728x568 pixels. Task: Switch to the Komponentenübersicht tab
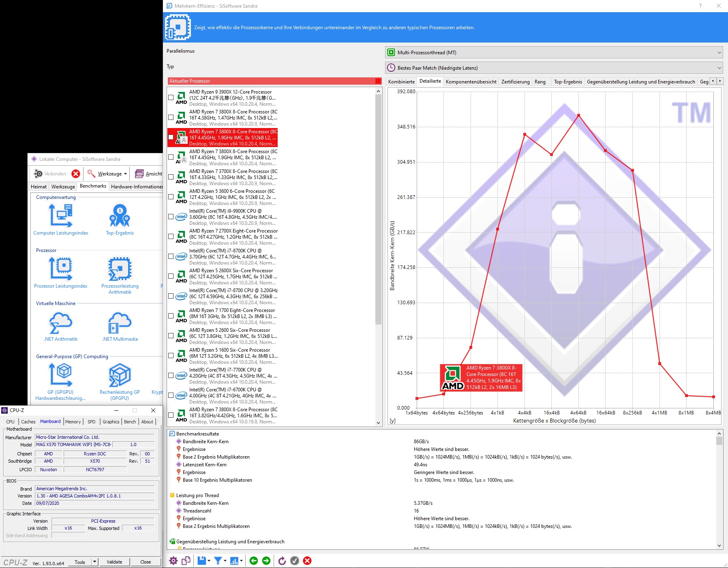[x=471, y=81]
